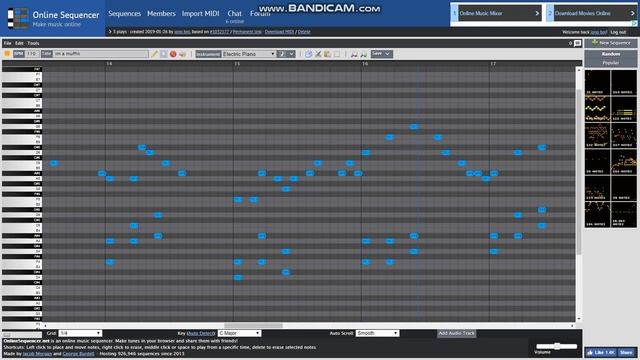Click the copy icon in toolbar
This screenshot has width=640, height=360.
tap(309, 54)
